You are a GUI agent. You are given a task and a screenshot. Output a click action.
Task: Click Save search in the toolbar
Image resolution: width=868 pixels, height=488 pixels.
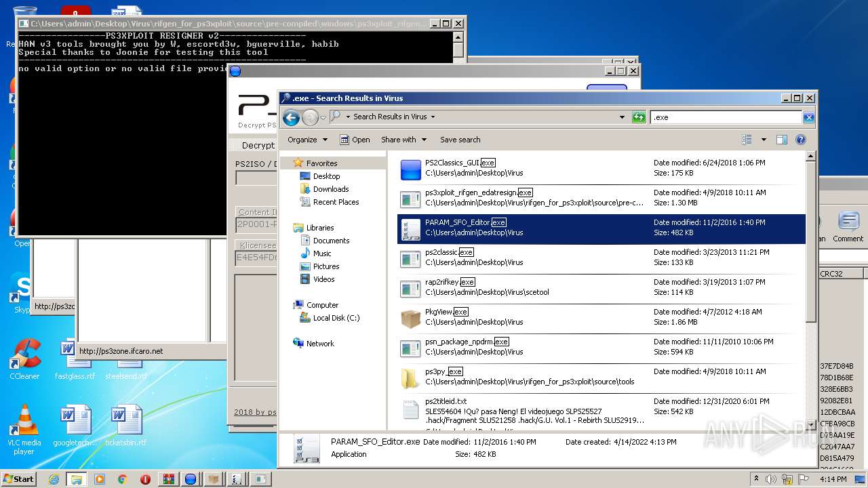[x=460, y=140]
